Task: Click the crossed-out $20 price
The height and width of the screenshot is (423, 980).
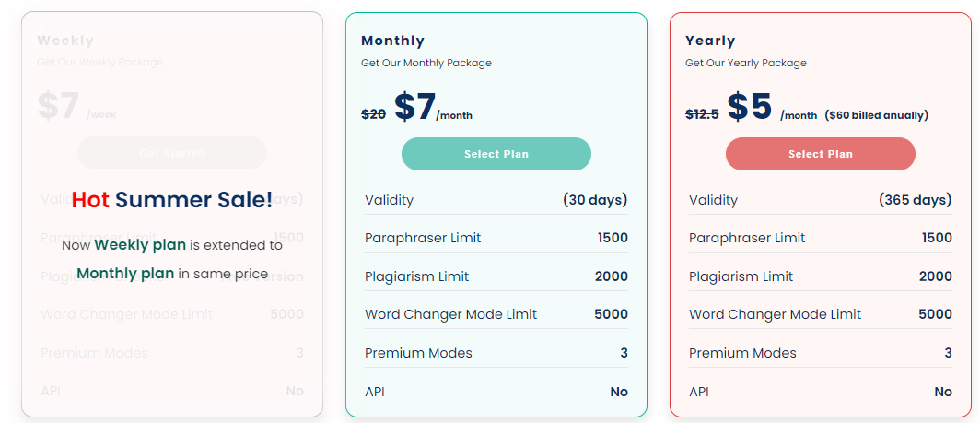Action: pyautogui.click(x=373, y=114)
